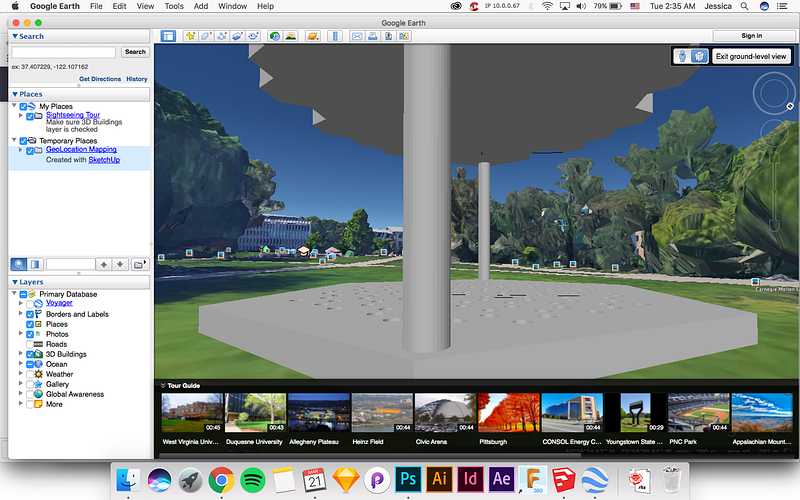Add a placemark with the pushpin tool
800x500 pixels.
point(190,36)
